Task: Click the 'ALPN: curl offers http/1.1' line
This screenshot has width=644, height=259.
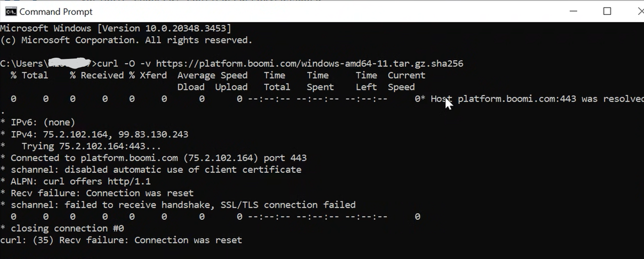Action: pyautogui.click(x=76, y=181)
